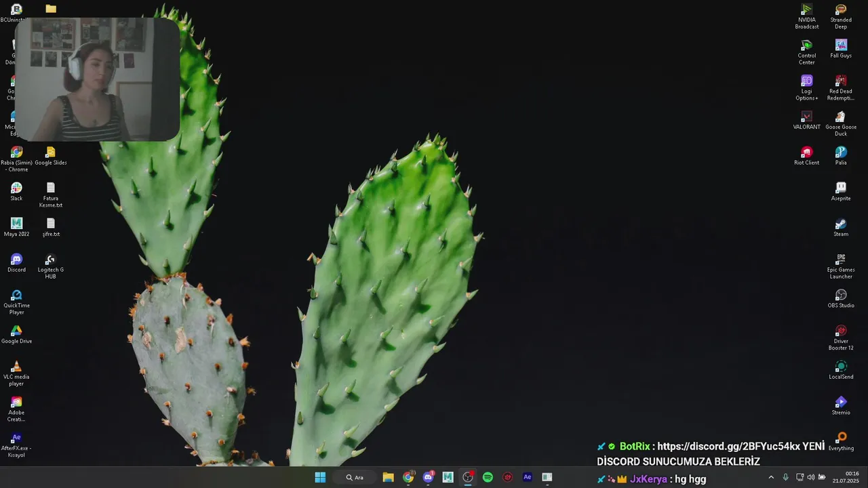Show hidden system tray icons
Viewport: 868px width, 488px height.
[x=771, y=477]
